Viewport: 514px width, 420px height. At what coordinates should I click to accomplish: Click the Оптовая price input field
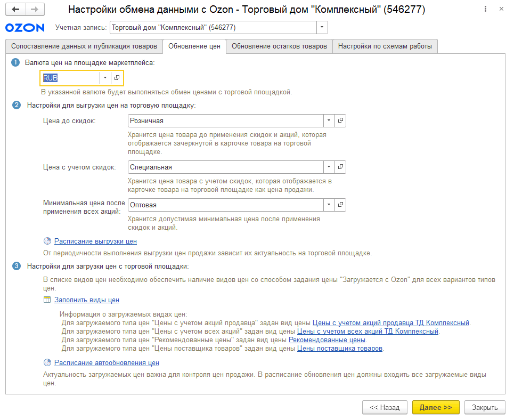(x=225, y=205)
